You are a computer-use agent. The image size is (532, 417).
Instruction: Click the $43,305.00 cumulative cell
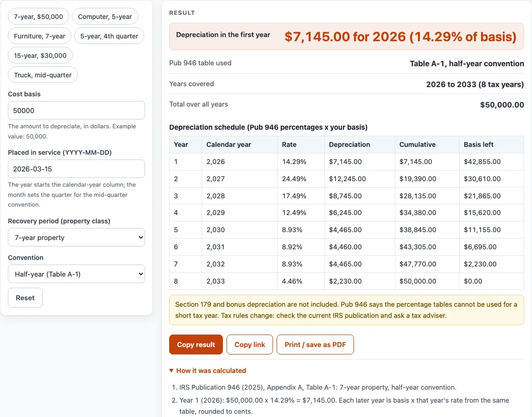pyautogui.click(x=427, y=247)
